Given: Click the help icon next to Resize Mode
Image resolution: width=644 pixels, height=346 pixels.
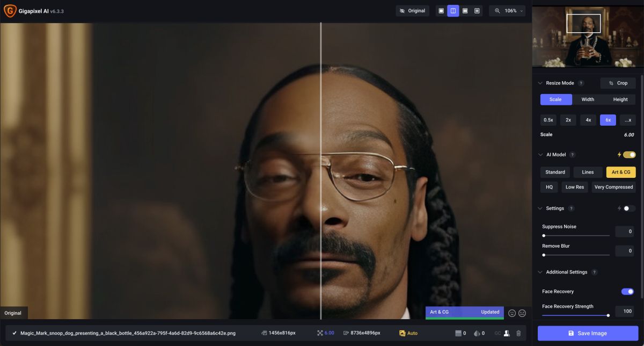Looking at the screenshot, I should click(x=581, y=83).
